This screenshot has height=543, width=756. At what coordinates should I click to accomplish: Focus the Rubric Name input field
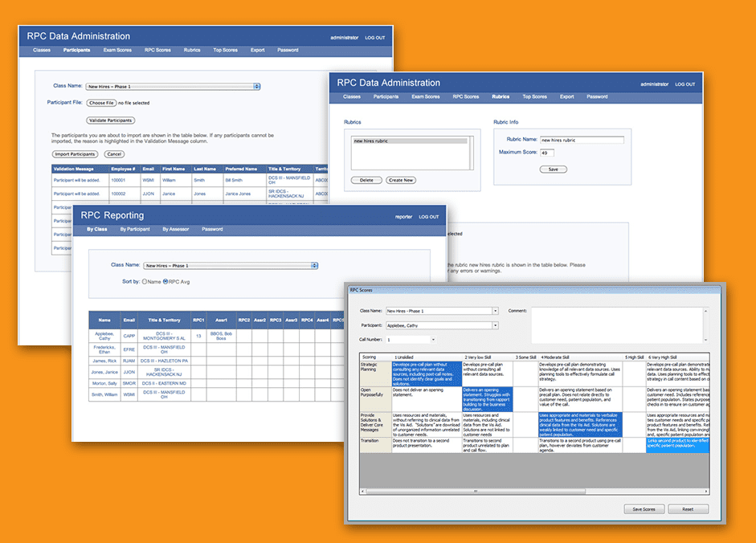tap(582, 140)
